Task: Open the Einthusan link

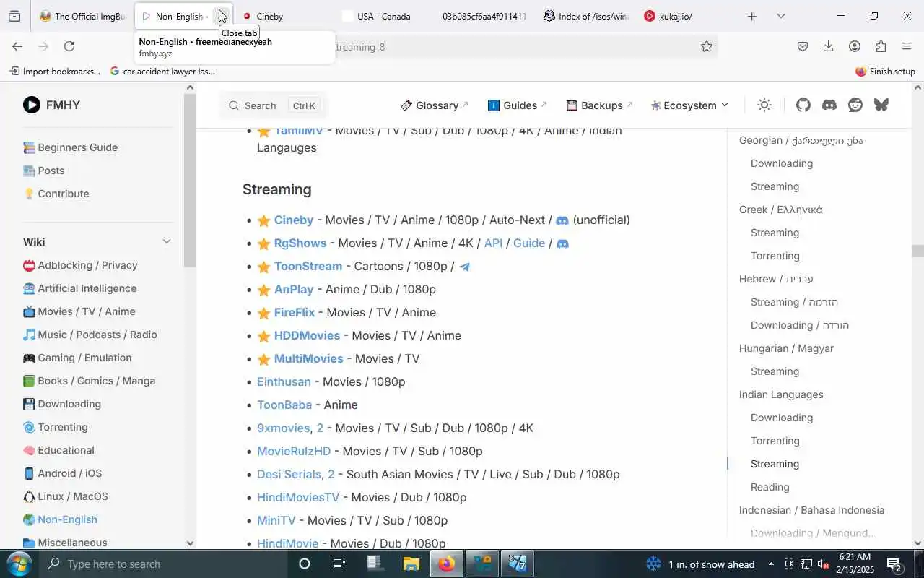Action: point(284,381)
